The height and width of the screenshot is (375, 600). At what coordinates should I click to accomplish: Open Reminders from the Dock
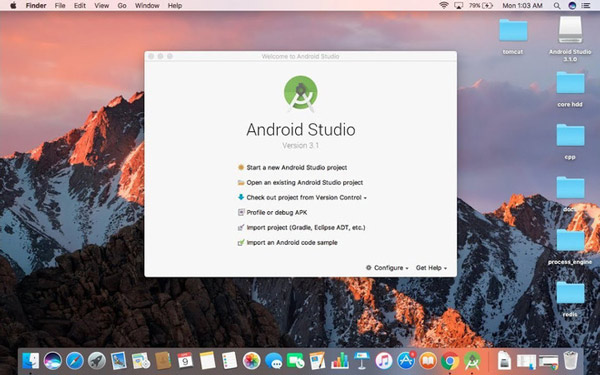click(x=230, y=360)
